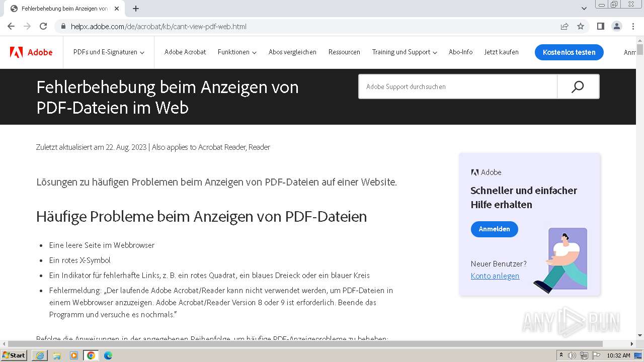This screenshot has width=644, height=362.
Task: Click the padlock site info icon
Action: 63,26
